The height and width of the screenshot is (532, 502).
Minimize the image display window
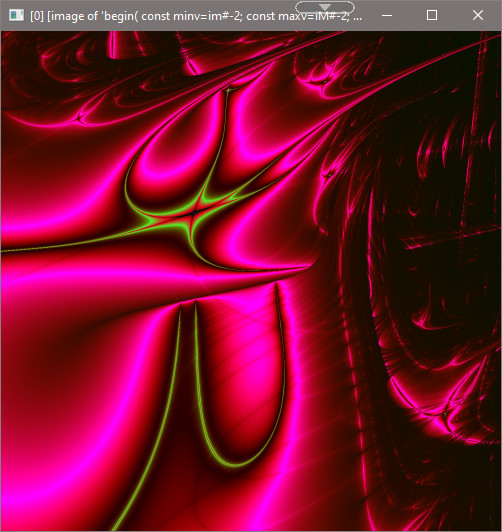(x=387, y=15)
